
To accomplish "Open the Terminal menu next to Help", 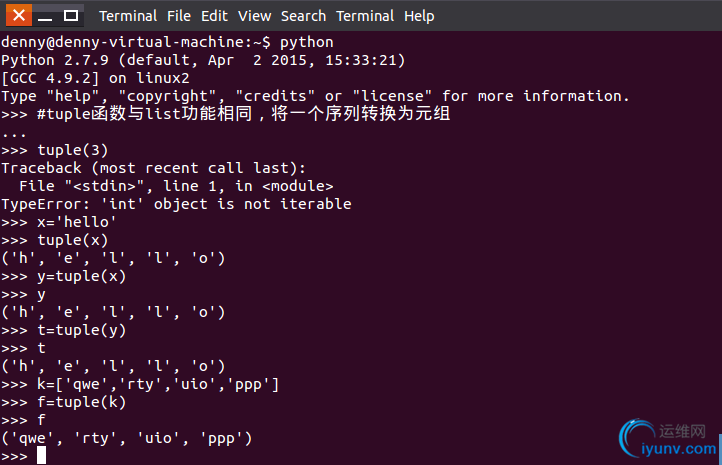I will [x=365, y=16].
